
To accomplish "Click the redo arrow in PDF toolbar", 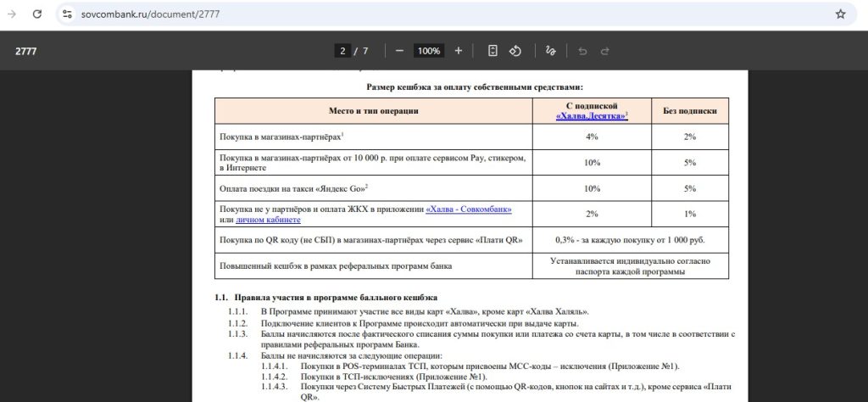I will click(605, 51).
